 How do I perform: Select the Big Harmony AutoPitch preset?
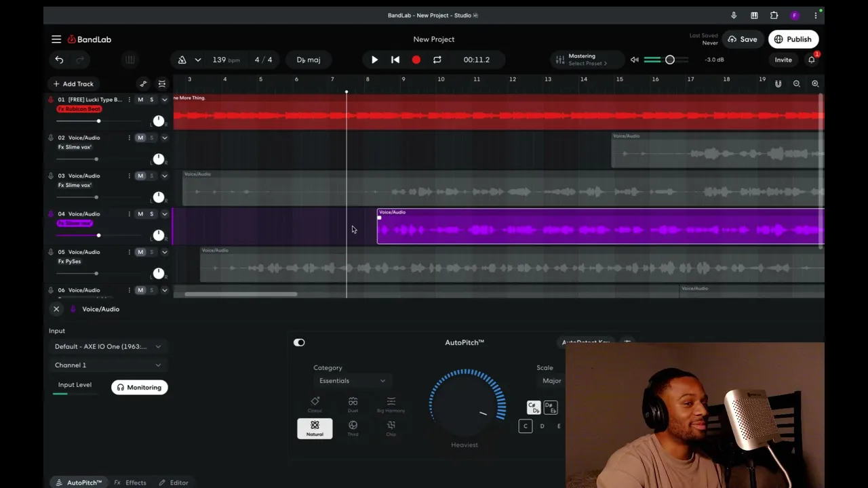391,405
